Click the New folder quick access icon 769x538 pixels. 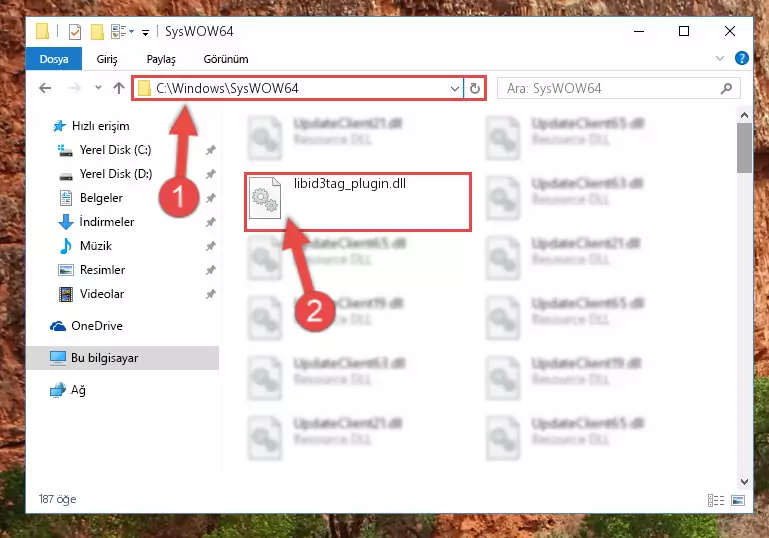[x=97, y=32]
